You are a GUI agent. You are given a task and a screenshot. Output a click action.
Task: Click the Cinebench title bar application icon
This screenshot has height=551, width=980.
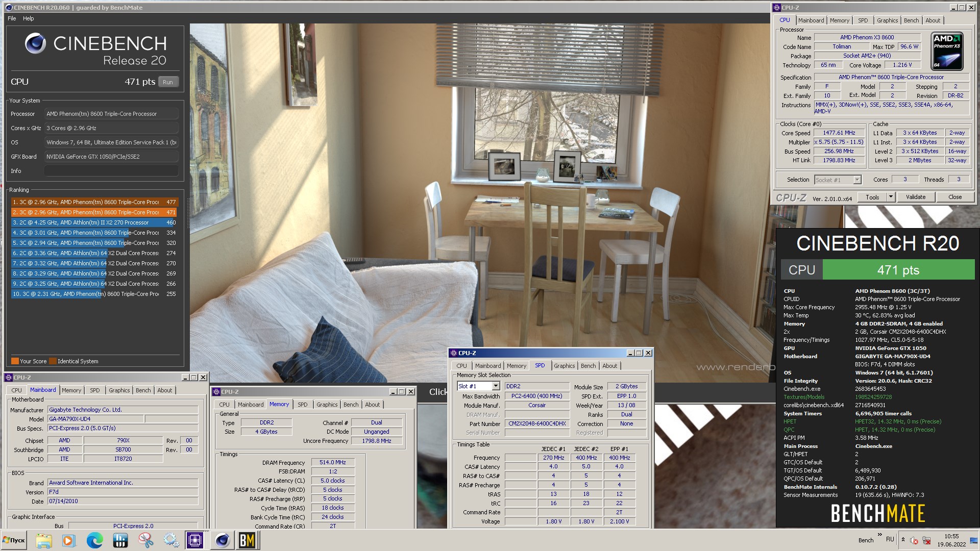click(x=9, y=8)
